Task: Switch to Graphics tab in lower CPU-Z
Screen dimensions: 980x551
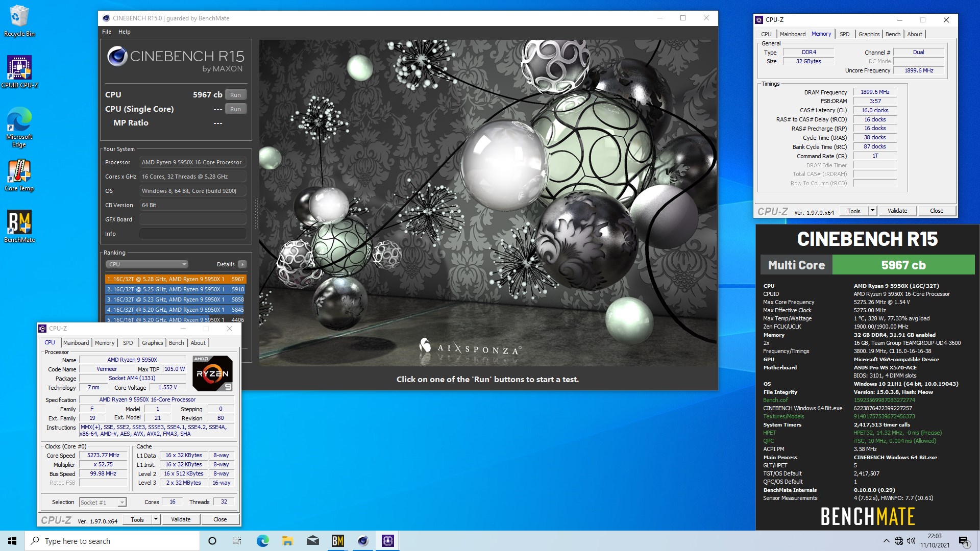Action: 153,343
